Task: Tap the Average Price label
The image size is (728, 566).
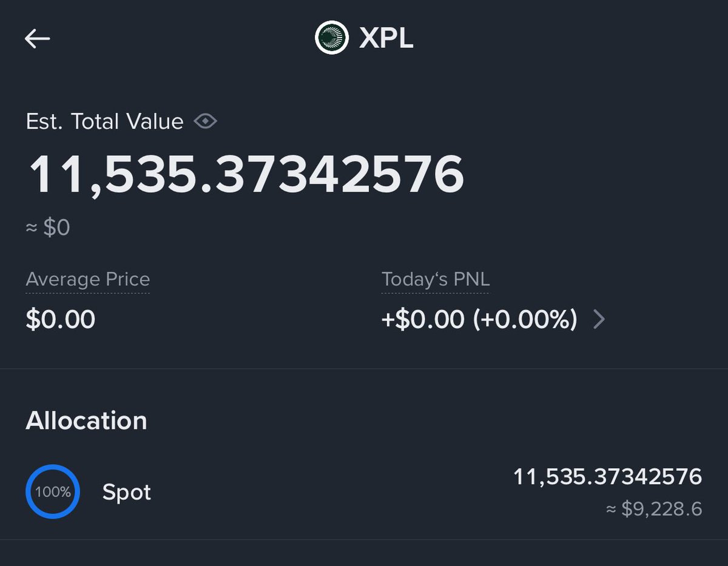Action: click(87, 280)
